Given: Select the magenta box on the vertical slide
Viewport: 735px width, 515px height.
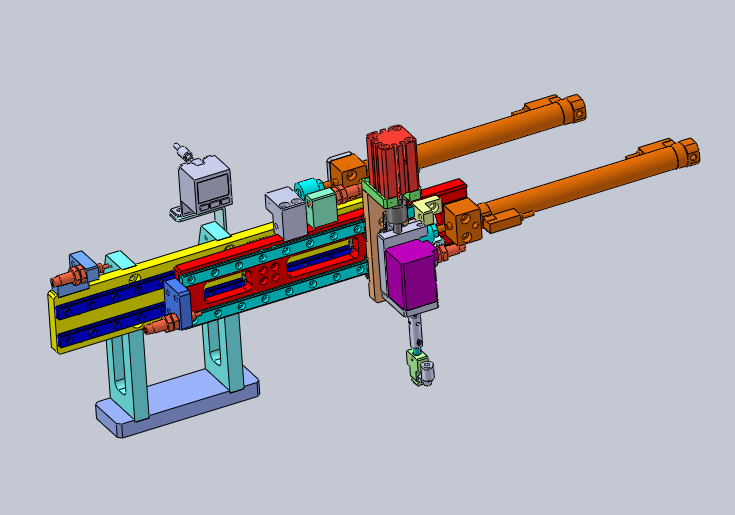Looking at the screenshot, I should [412, 274].
